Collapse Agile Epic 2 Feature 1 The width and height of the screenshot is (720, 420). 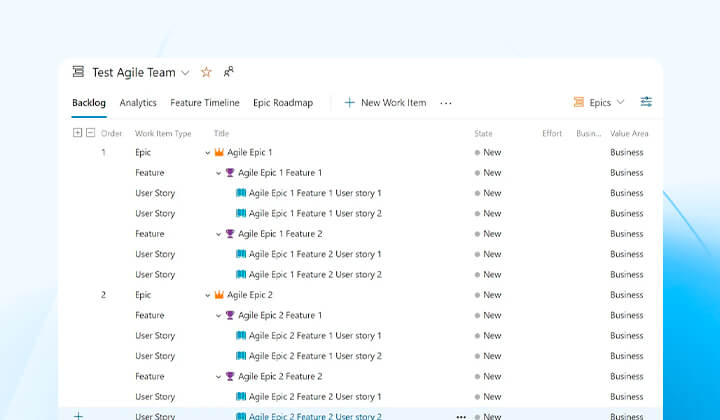(219, 316)
